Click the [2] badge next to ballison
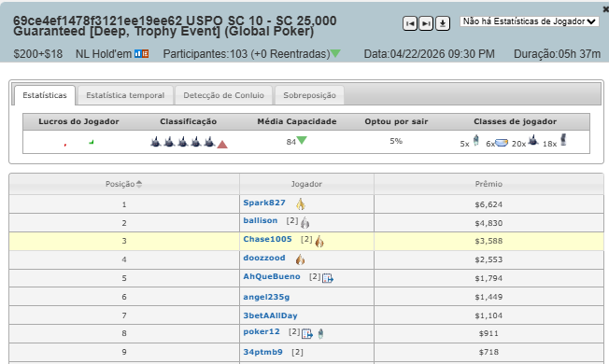609x364 pixels. click(x=292, y=220)
